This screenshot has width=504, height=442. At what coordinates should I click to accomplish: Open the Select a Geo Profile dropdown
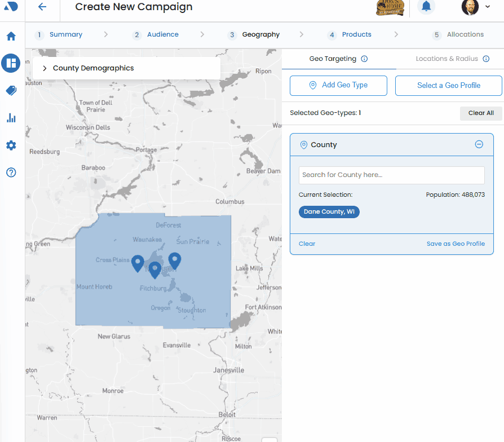pyautogui.click(x=448, y=86)
